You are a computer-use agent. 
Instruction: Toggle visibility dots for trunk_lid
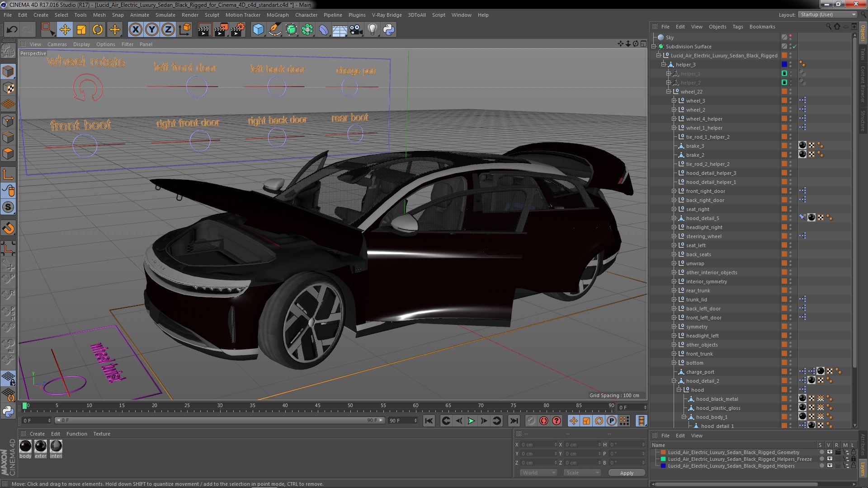(x=791, y=300)
